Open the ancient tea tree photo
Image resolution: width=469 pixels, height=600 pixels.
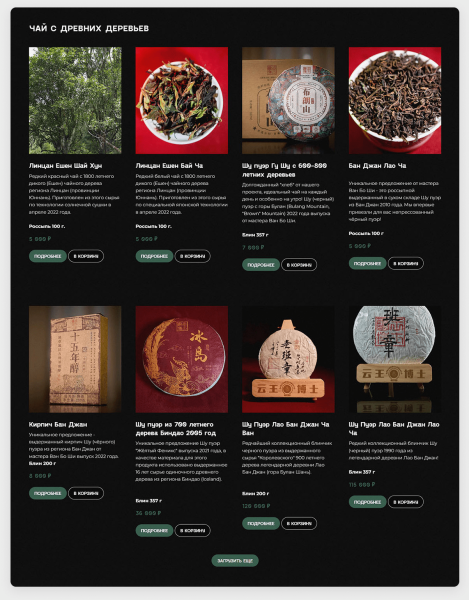coord(75,100)
